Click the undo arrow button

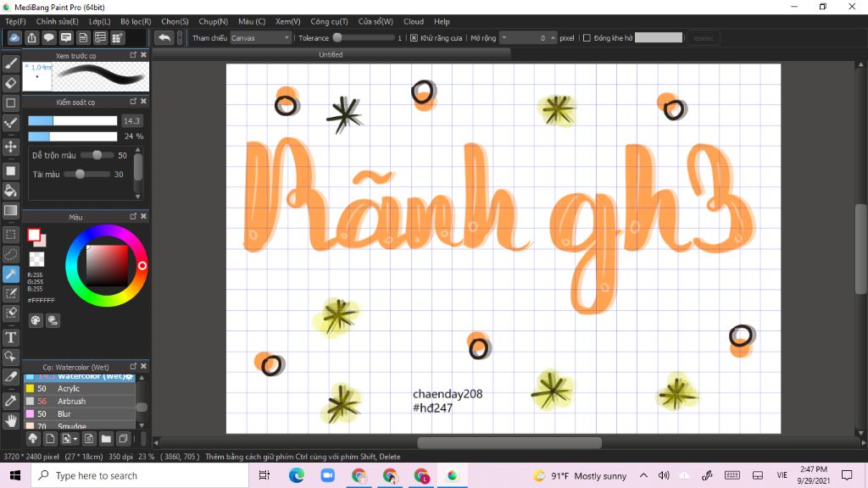pos(164,37)
